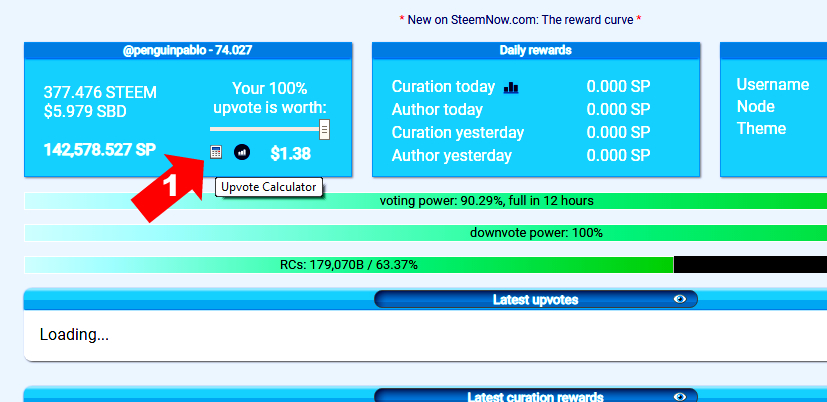Click the Latest curation rewards section header
Image resolution: width=827 pixels, height=402 pixels.
pos(536,396)
